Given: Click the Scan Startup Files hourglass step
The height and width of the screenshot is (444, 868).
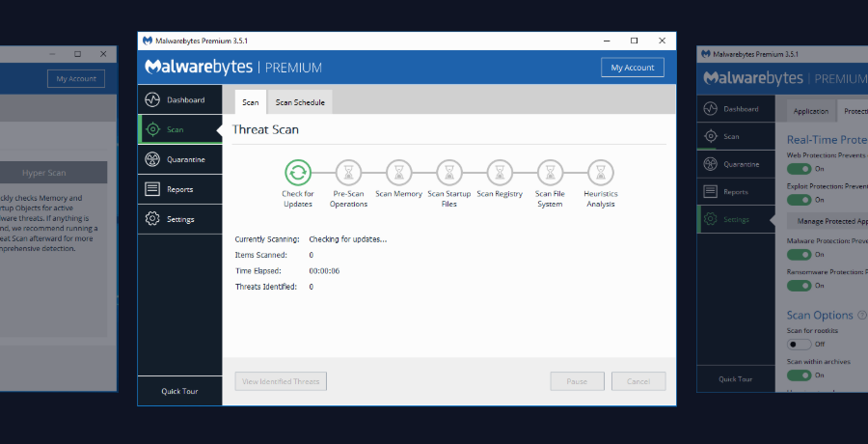Looking at the screenshot, I should pyautogui.click(x=448, y=173).
